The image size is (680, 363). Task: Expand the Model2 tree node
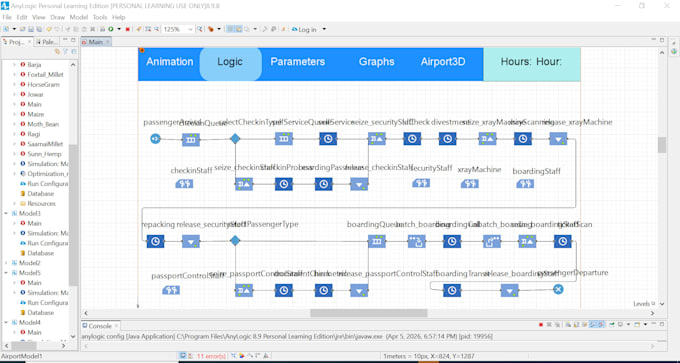6,263
